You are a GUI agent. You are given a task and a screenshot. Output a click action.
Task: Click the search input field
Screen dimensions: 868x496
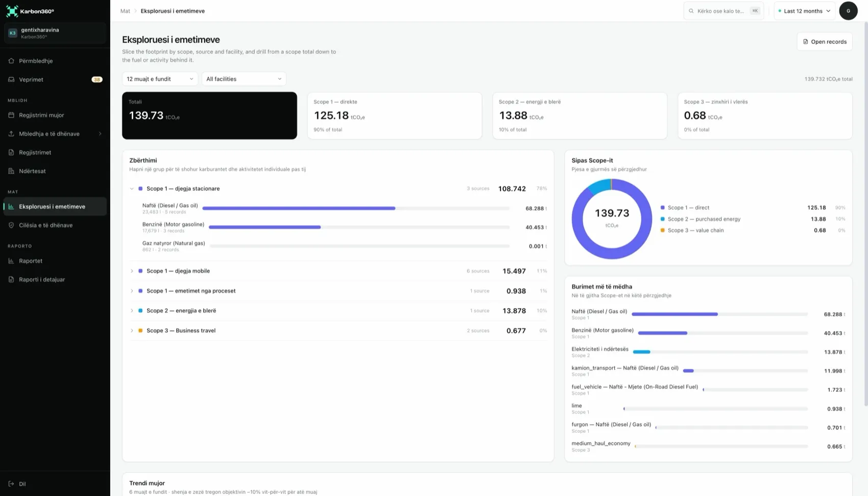tap(724, 11)
